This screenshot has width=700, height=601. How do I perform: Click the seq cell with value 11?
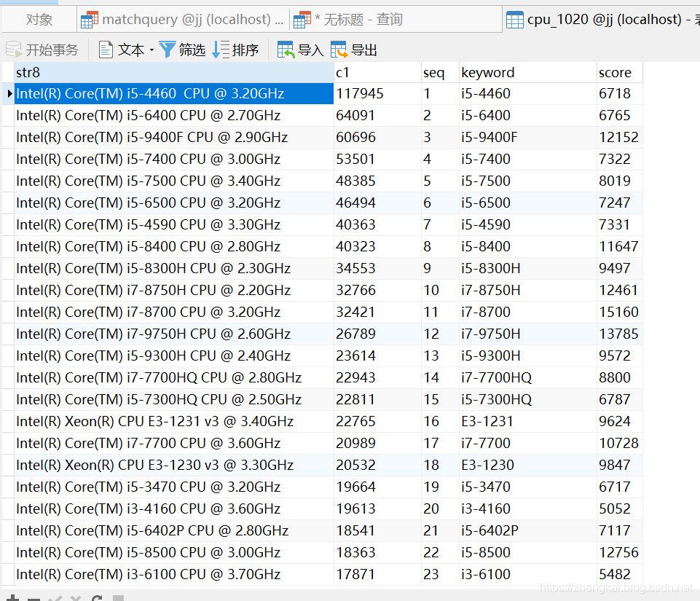(440, 312)
